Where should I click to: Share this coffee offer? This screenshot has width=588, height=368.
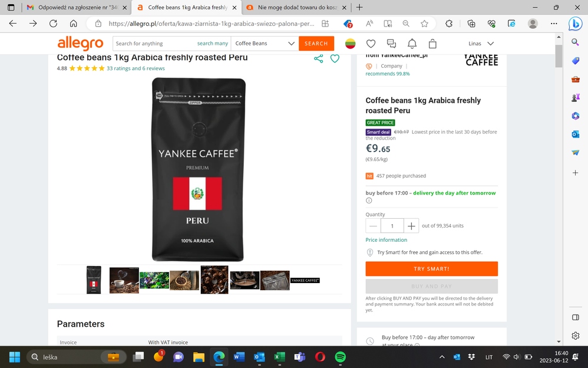[x=318, y=58]
